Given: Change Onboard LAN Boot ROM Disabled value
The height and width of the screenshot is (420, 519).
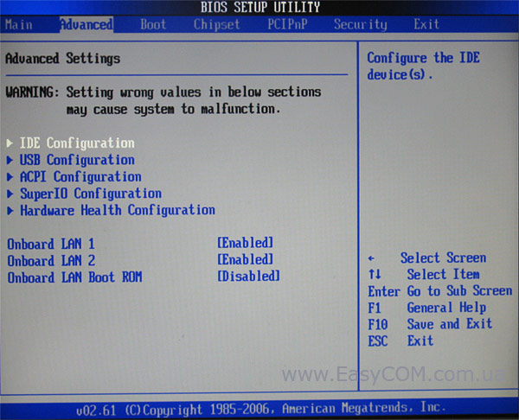Looking at the screenshot, I should coord(248,277).
